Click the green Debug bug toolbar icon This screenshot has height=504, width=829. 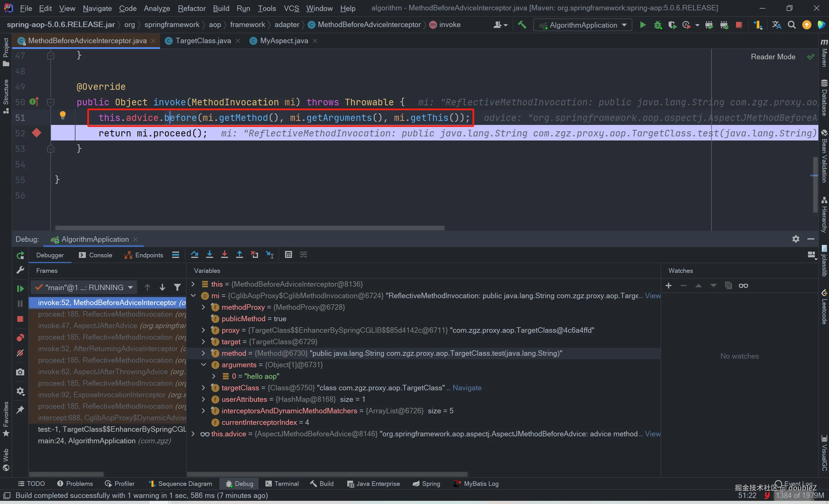[657, 25]
